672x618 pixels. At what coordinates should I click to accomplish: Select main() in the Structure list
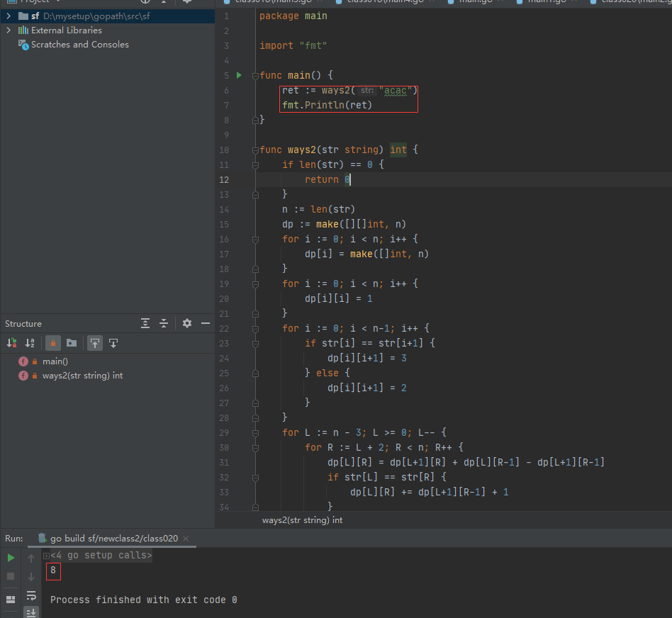[x=55, y=361]
